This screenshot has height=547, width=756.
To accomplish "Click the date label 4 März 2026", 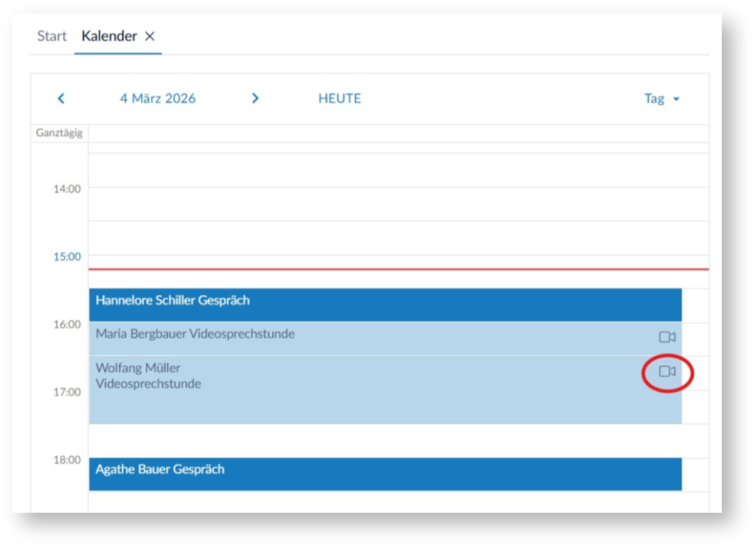I will click(157, 99).
